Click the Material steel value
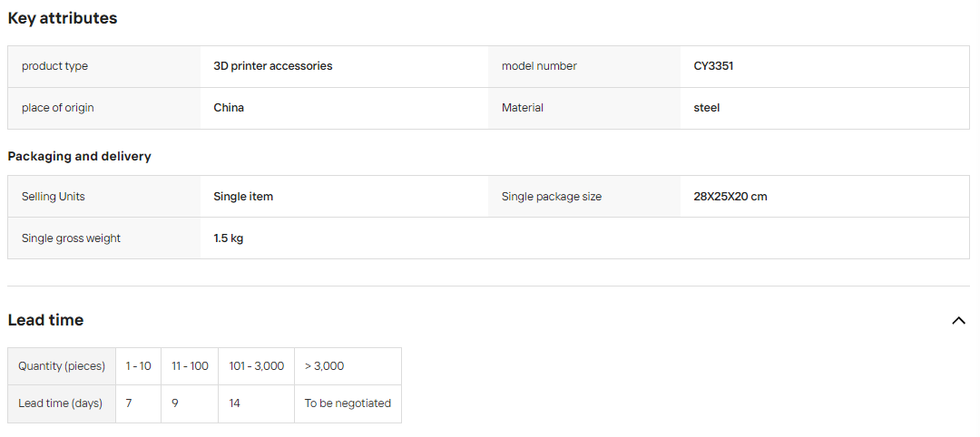Screen dimensions: 980x437 [x=707, y=108]
